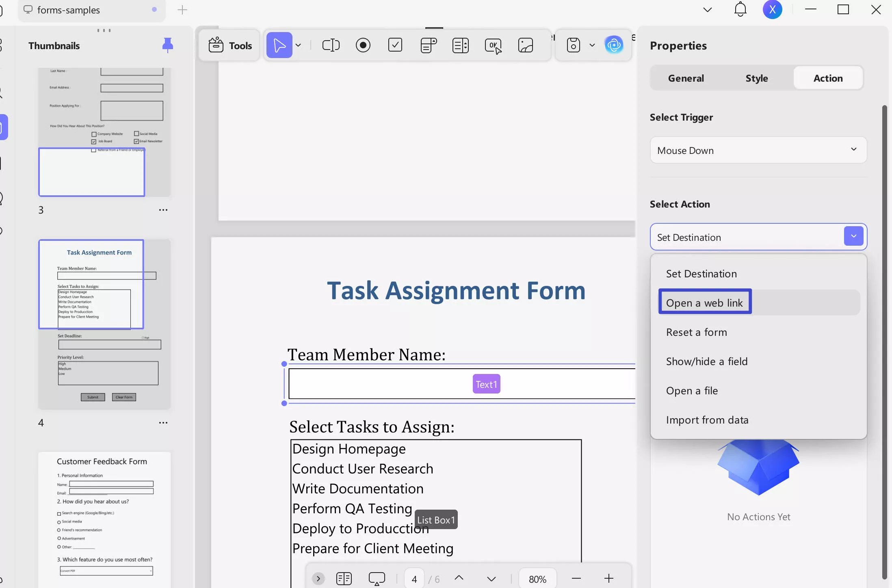The image size is (892, 588).
Task: Open the notifications bell
Action: tap(740, 10)
